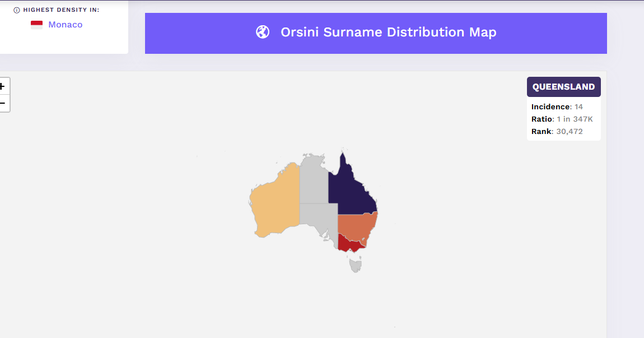Click the Monaco flag icon
644x338 pixels.
[x=36, y=25]
